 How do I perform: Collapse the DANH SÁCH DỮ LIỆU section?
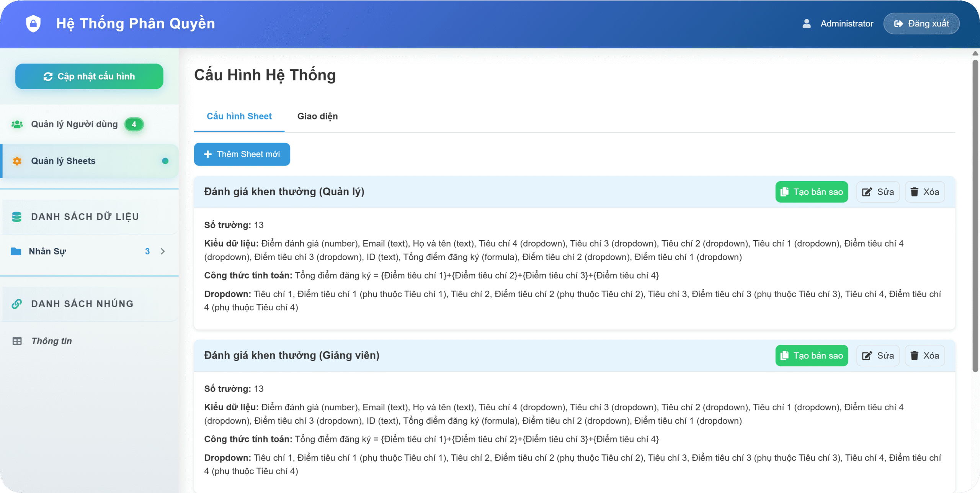[85, 217]
